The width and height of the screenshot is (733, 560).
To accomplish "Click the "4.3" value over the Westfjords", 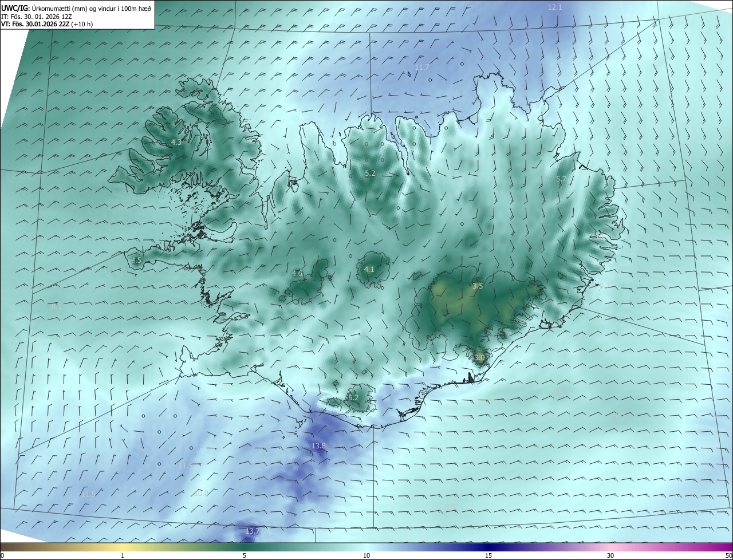I will pyautogui.click(x=176, y=142).
